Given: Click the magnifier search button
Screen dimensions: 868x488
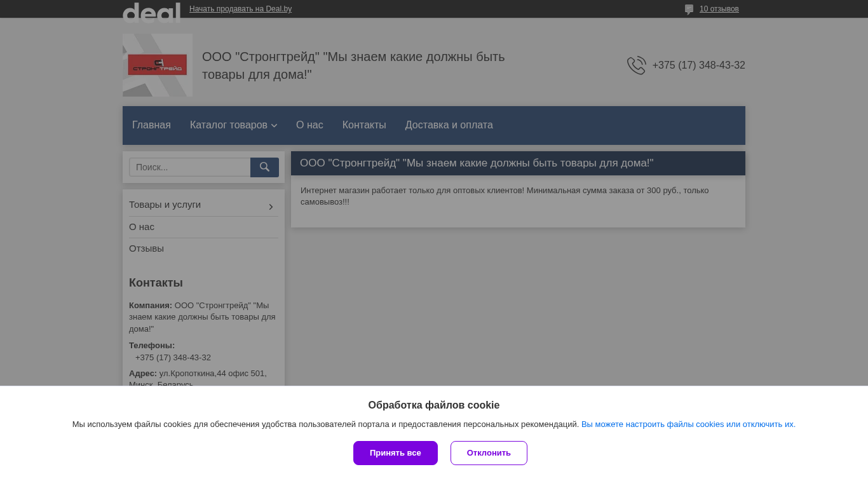Looking at the screenshot, I should (264, 167).
